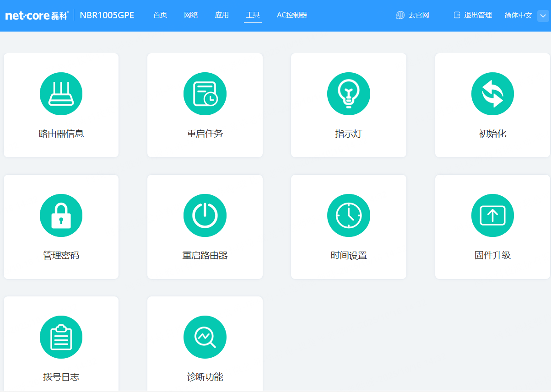Visit the 去官网 link text
551x392 pixels.
click(x=419, y=15)
